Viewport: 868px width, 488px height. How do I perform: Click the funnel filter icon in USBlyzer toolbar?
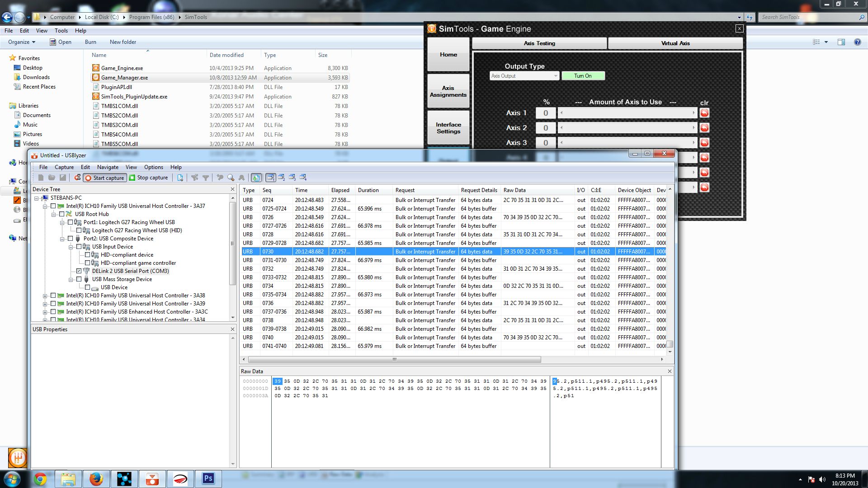point(206,178)
